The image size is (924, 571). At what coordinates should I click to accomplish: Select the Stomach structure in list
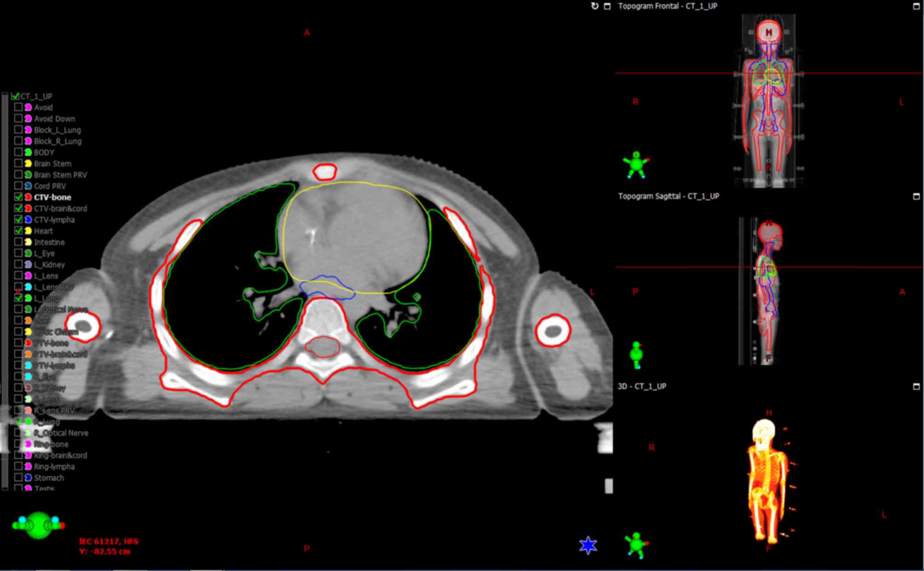pos(49,478)
